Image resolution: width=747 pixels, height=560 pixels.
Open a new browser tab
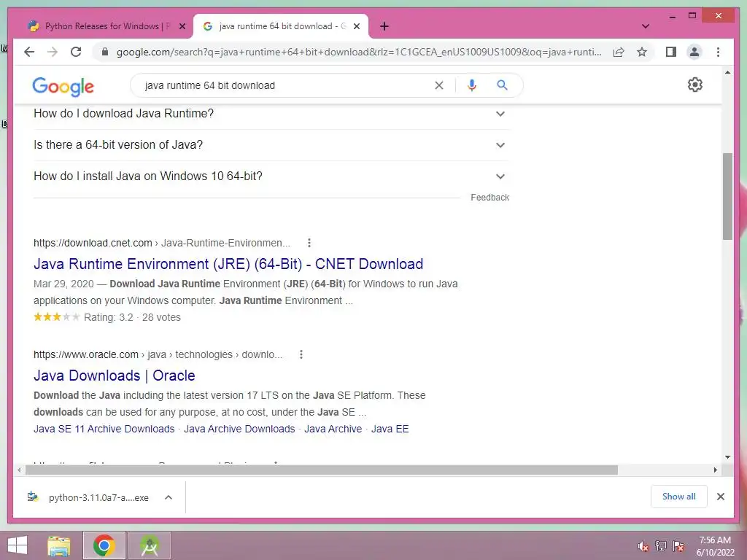click(x=384, y=26)
